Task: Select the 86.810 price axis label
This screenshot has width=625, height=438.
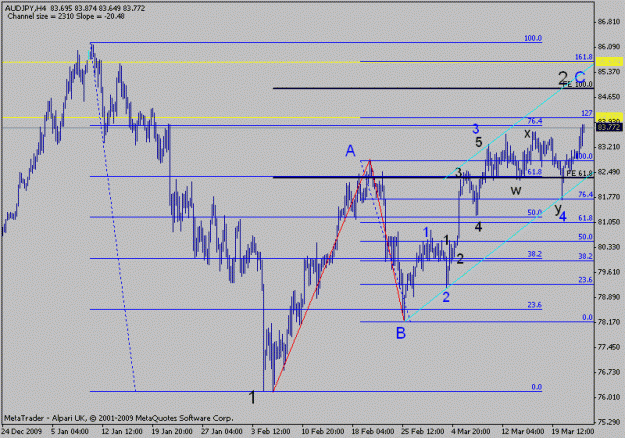Action: pos(609,22)
